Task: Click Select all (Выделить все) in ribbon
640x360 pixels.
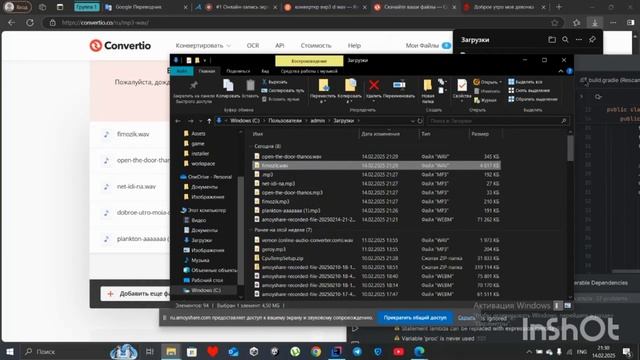Action: tap(525, 82)
